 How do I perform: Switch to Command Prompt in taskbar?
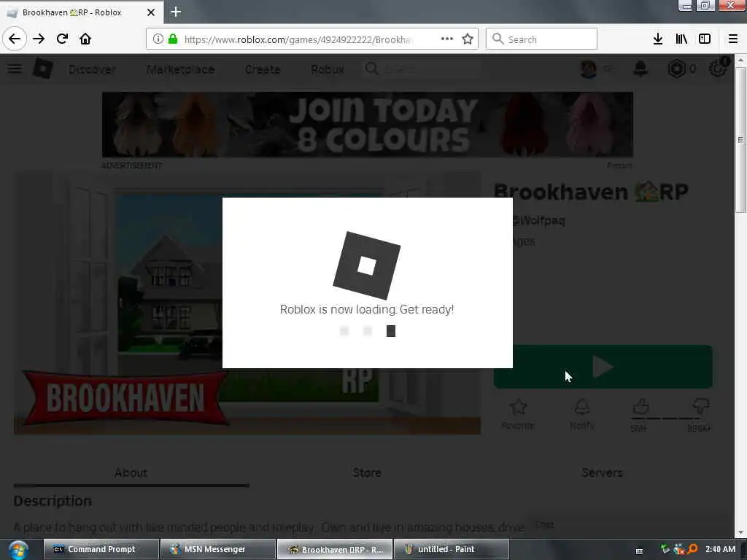point(101,549)
